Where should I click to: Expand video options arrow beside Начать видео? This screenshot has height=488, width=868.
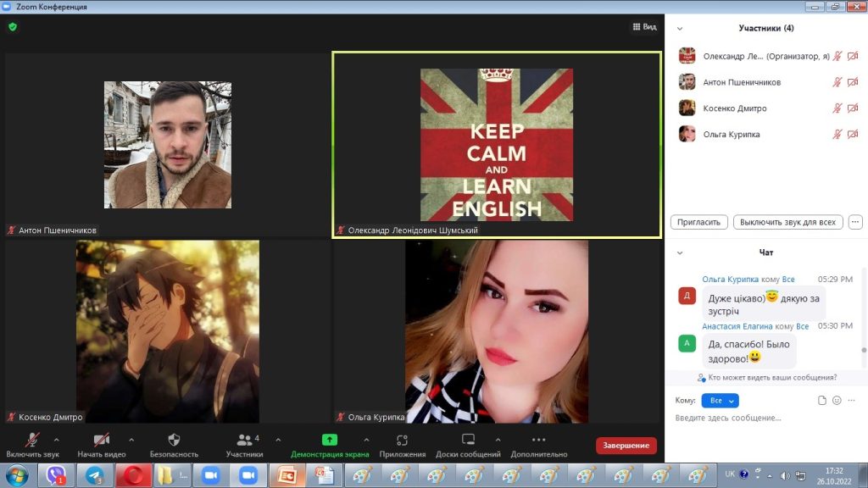click(x=131, y=440)
